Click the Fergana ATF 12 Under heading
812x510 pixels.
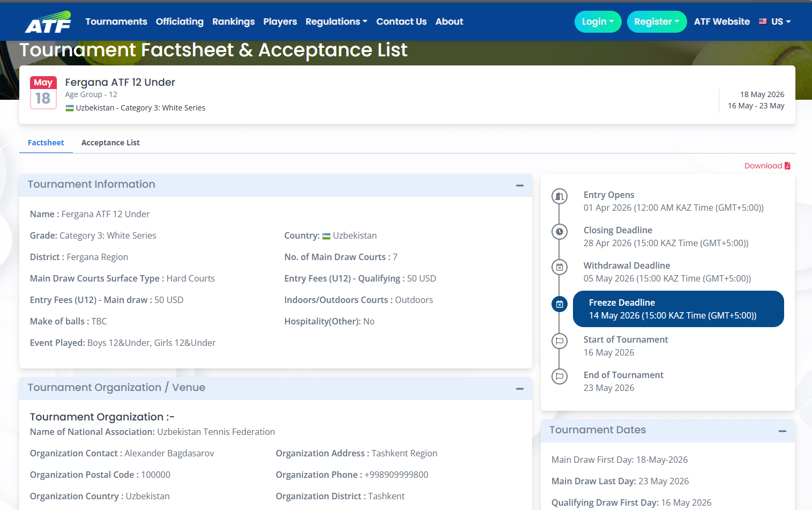click(120, 82)
